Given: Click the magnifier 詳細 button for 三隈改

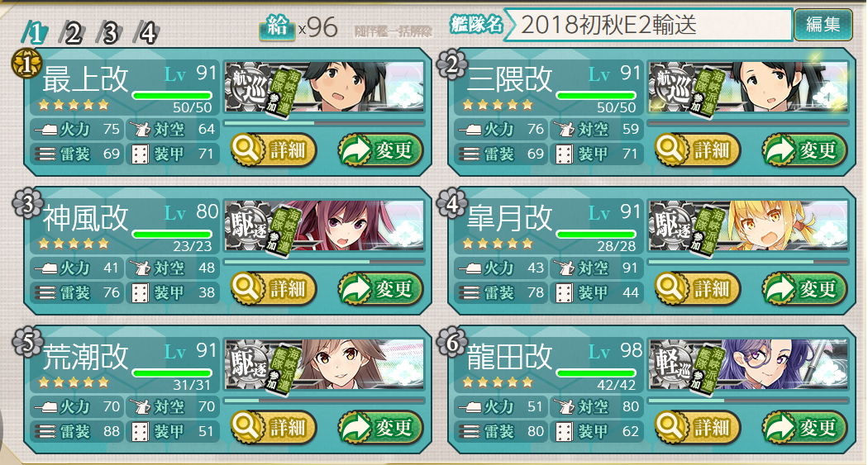Looking at the screenshot, I should coord(697,149).
